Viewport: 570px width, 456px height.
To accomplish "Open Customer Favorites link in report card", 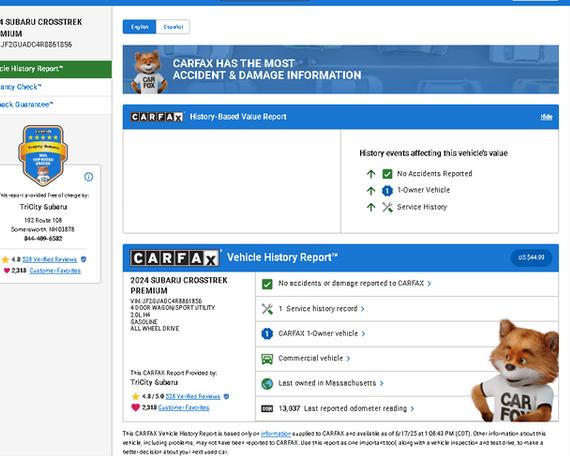I will [x=184, y=407].
